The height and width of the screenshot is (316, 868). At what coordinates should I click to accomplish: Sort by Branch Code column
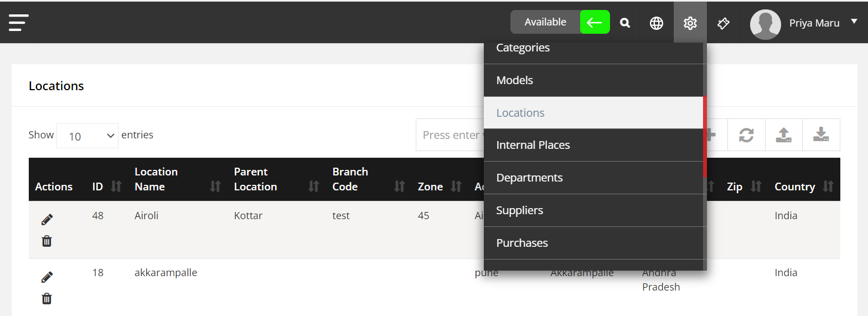400,187
